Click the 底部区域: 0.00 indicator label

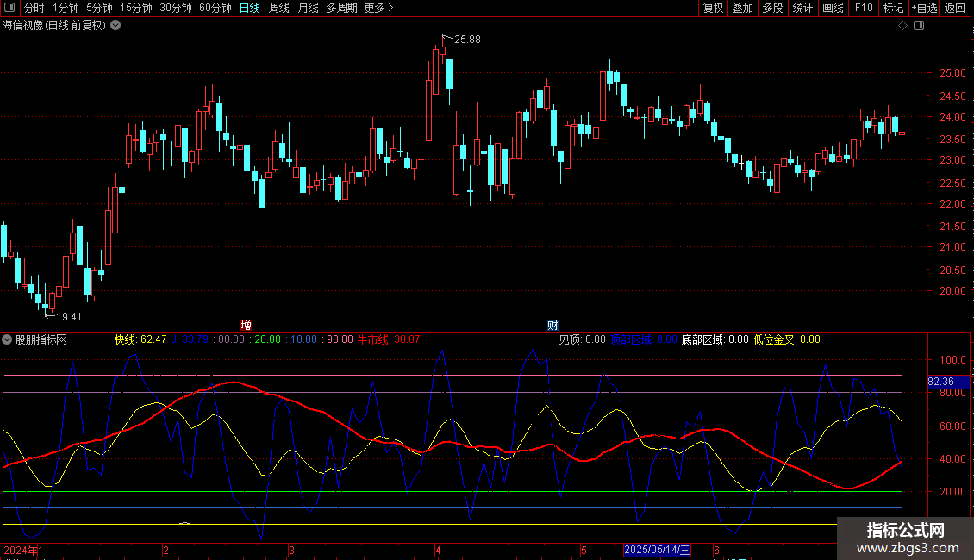point(715,339)
